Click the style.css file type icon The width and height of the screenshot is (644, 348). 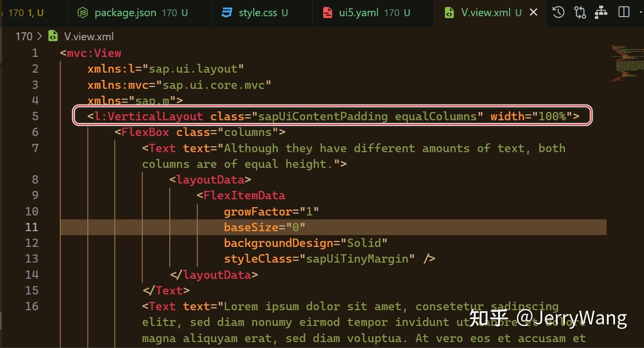227,13
